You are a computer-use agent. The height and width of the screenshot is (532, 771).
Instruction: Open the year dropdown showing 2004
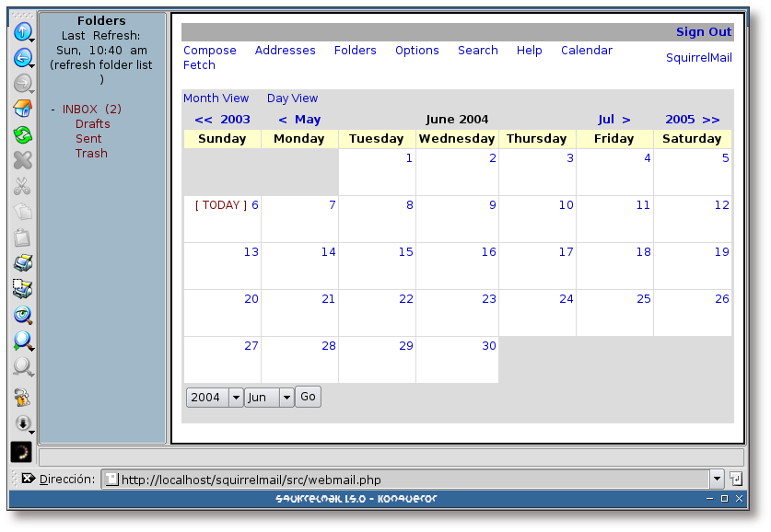[215, 397]
